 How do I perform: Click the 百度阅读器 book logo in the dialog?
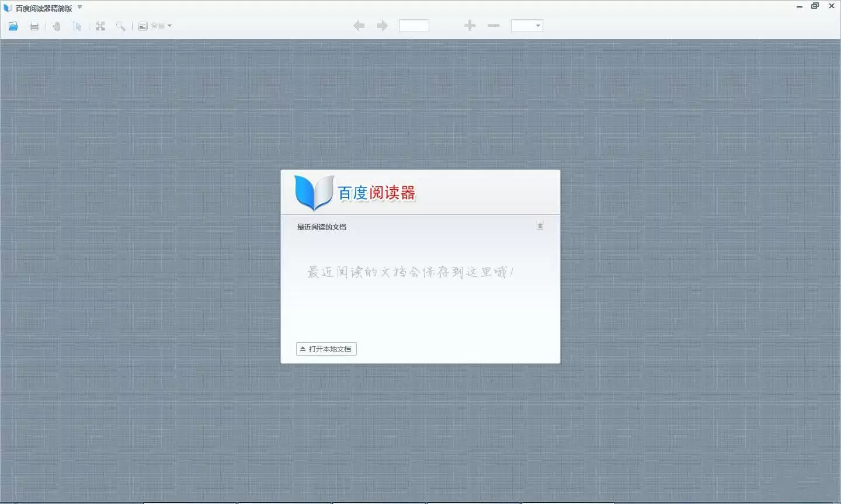point(314,193)
